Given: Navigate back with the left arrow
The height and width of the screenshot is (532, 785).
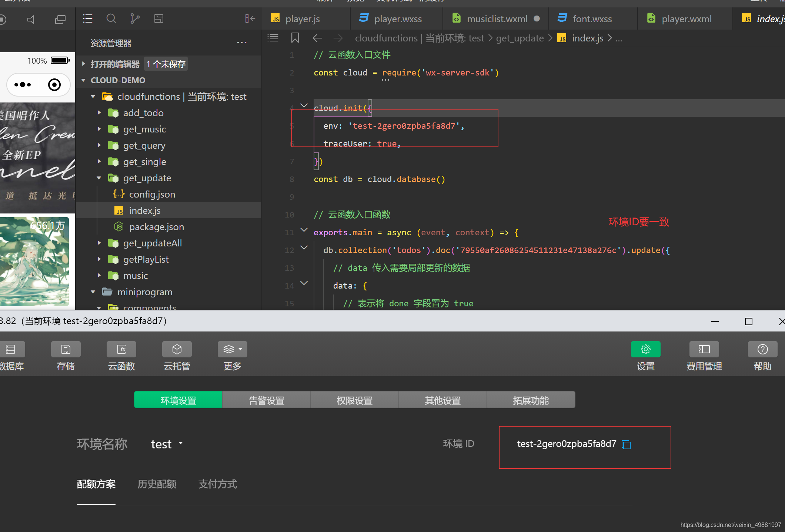Looking at the screenshot, I should 317,38.
